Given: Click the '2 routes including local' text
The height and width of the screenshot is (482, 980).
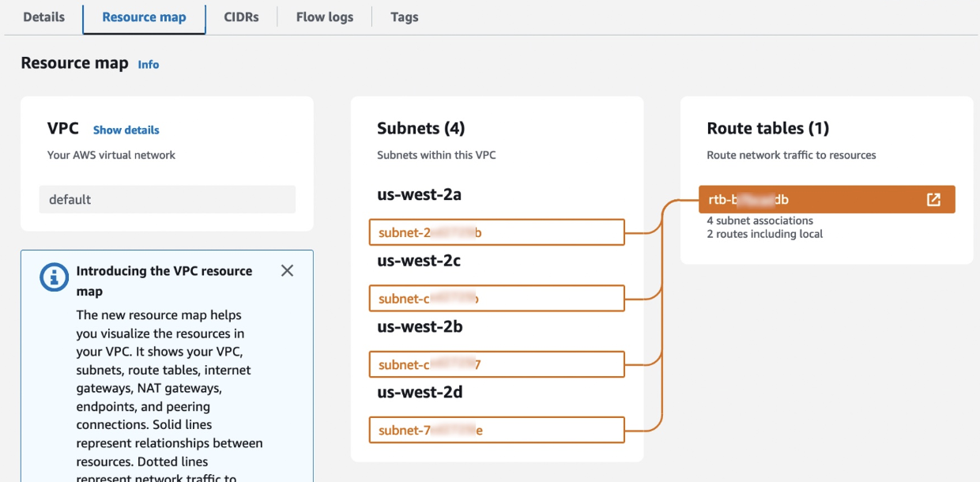Looking at the screenshot, I should pos(765,234).
